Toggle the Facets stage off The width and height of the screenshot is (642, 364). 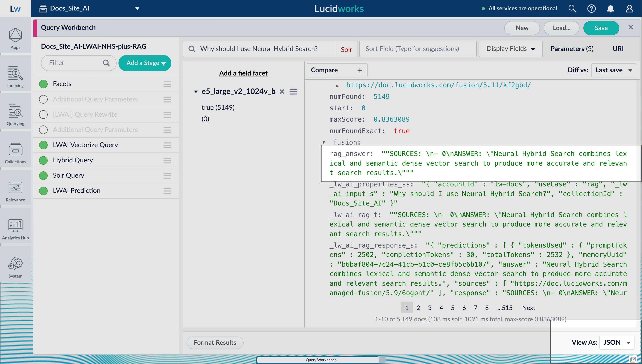point(43,84)
